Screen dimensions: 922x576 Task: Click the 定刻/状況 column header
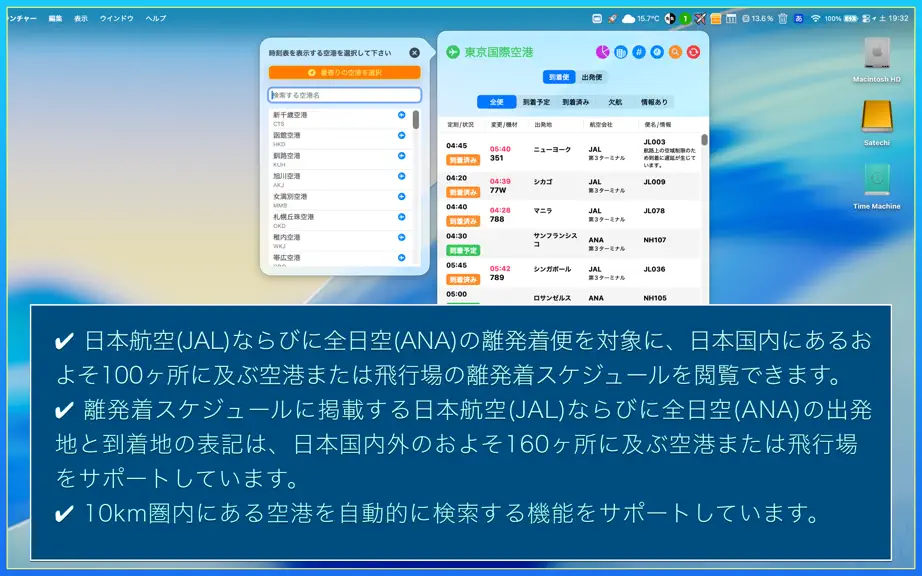[460, 125]
